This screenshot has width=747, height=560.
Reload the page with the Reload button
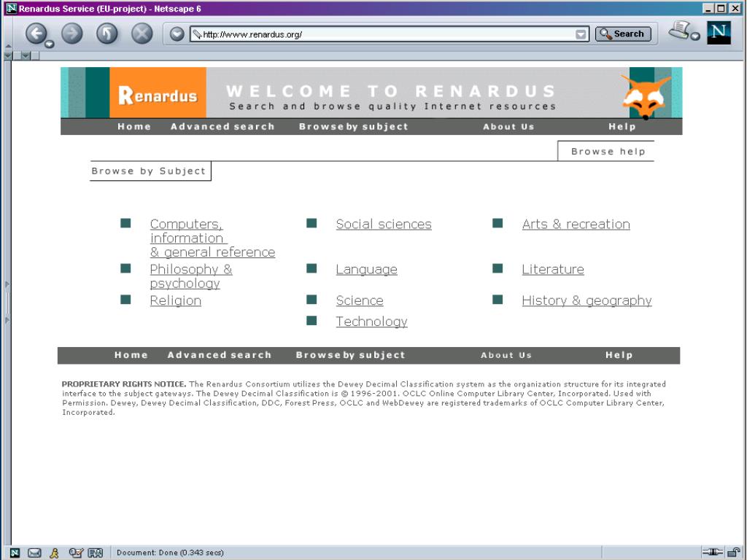pyautogui.click(x=107, y=34)
